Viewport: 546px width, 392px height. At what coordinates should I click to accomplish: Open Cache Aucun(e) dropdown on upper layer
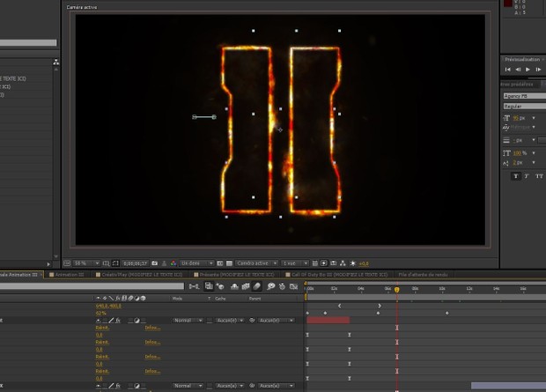point(230,321)
